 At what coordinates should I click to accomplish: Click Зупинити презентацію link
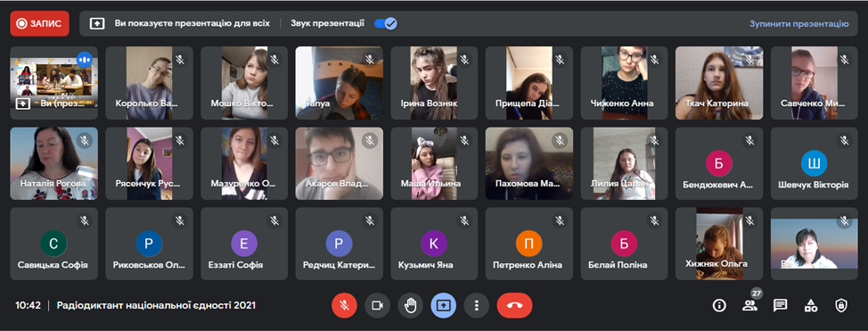798,24
